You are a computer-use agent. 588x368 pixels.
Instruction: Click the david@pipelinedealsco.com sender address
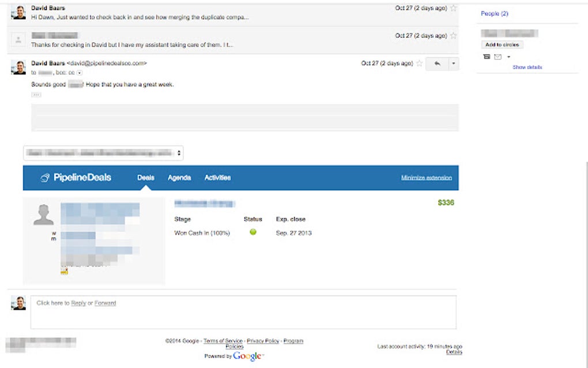click(x=107, y=63)
